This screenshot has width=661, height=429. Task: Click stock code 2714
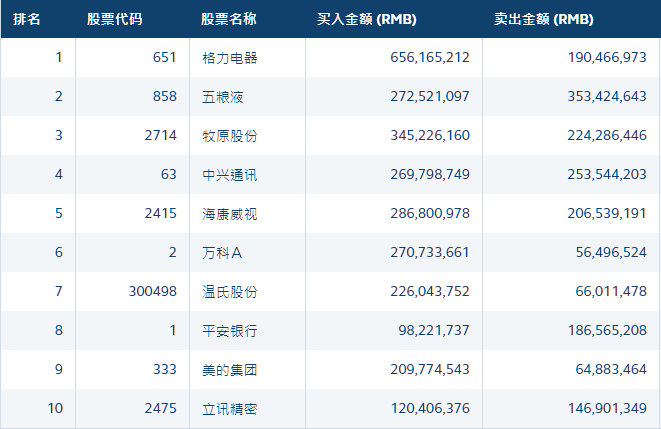161,135
